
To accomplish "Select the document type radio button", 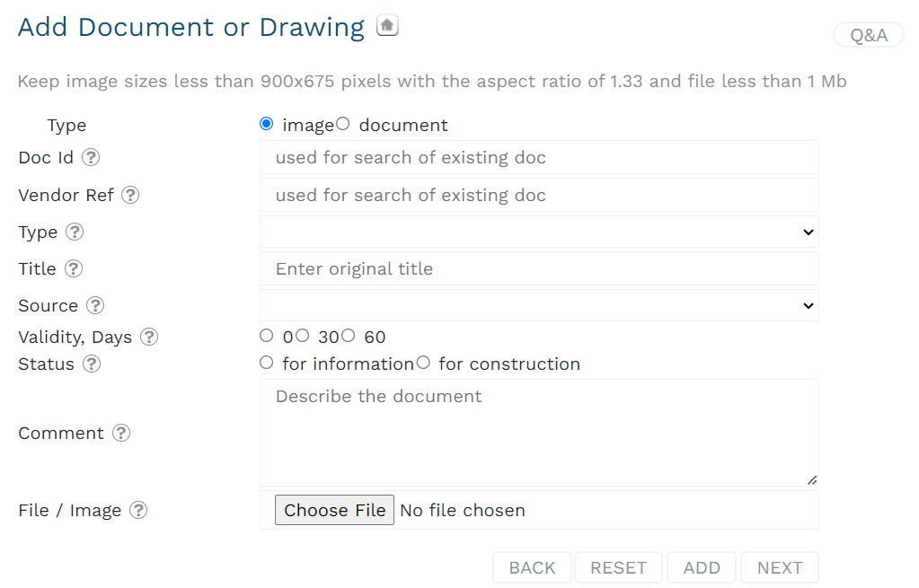I will pyautogui.click(x=343, y=124).
